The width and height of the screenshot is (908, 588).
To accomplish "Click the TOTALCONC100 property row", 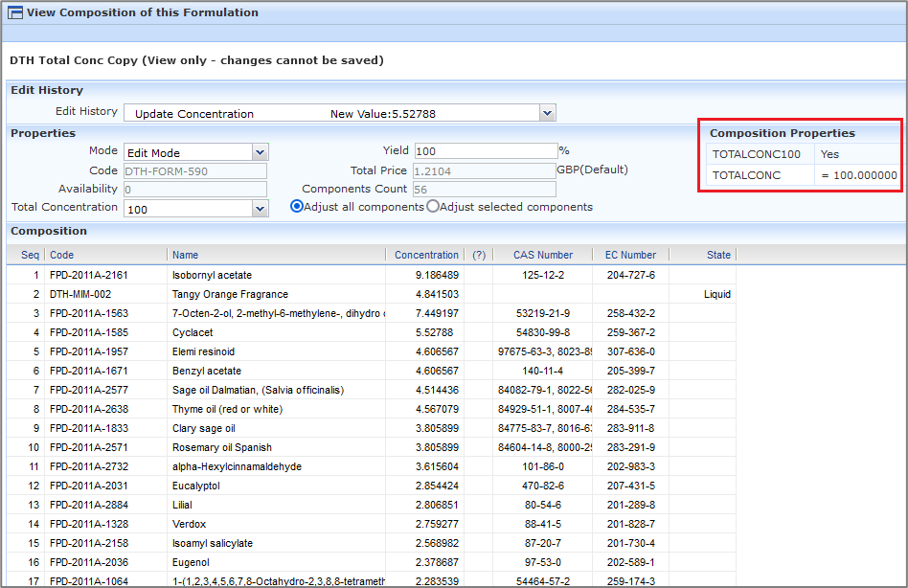I will [802, 154].
